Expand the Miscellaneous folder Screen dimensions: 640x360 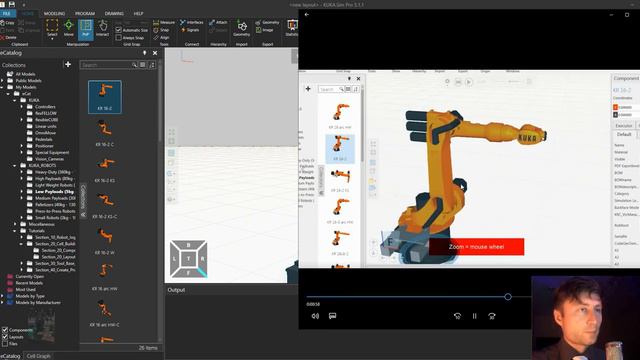point(15,224)
